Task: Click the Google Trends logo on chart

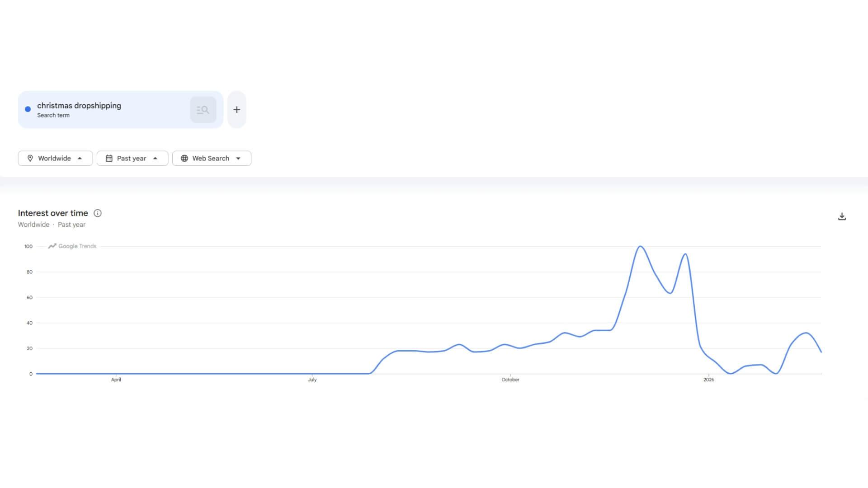Action: (72, 246)
